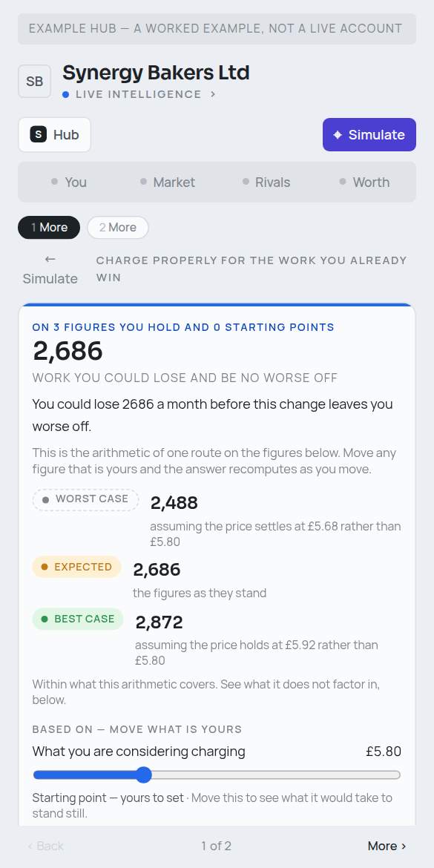Click the SB company avatar icon
This screenshot has width=434, height=868.
click(34, 82)
